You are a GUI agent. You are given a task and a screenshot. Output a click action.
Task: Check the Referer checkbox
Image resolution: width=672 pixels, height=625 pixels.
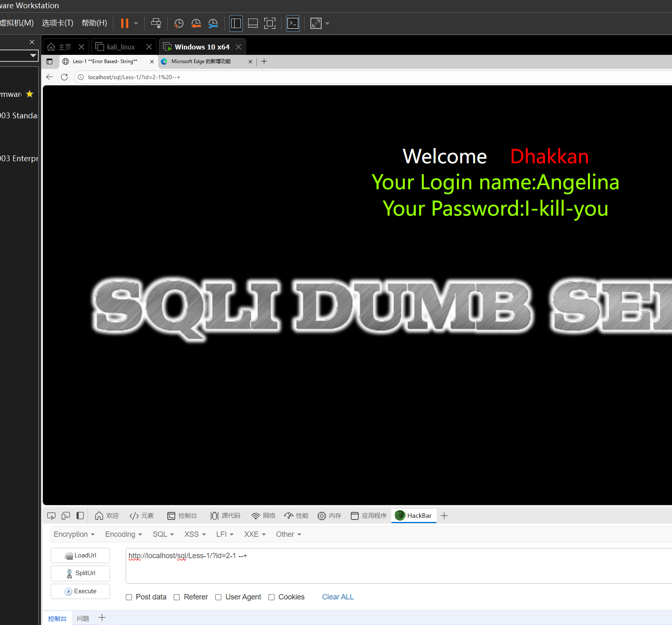coord(177,597)
